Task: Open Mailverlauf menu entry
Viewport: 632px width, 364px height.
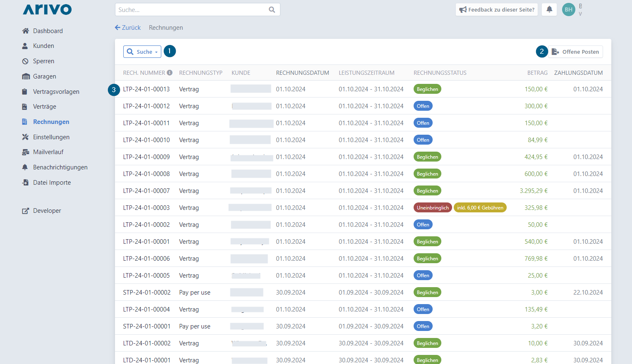Action: tap(48, 152)
